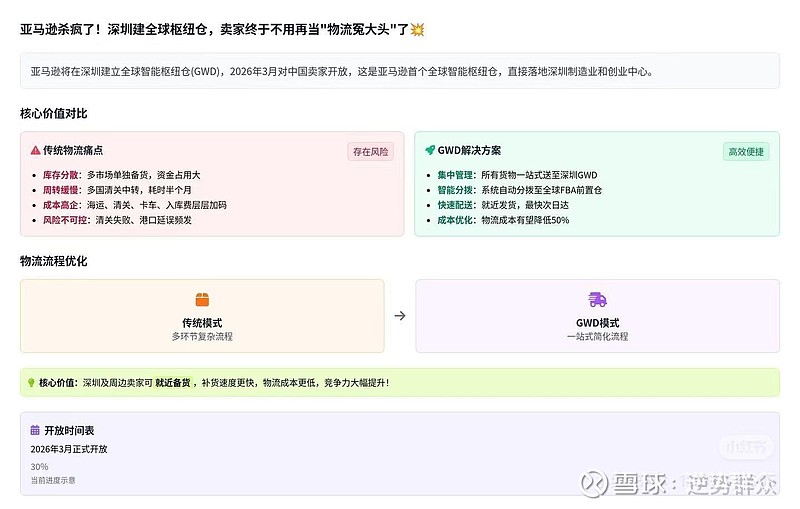Click the 一站式简化流程 subtitle
This screenshot has width=800, height=509.
(597, 337)
